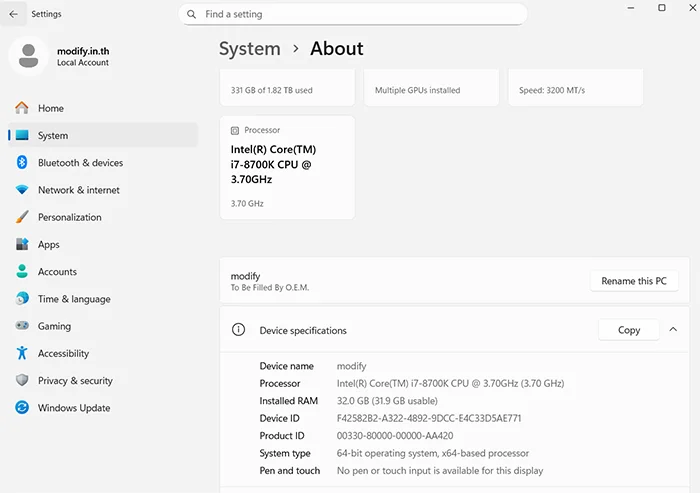This screenshot has width=700, height=493.
Task: Click the Accounts person icon
Action: click(x=22, y=272)
